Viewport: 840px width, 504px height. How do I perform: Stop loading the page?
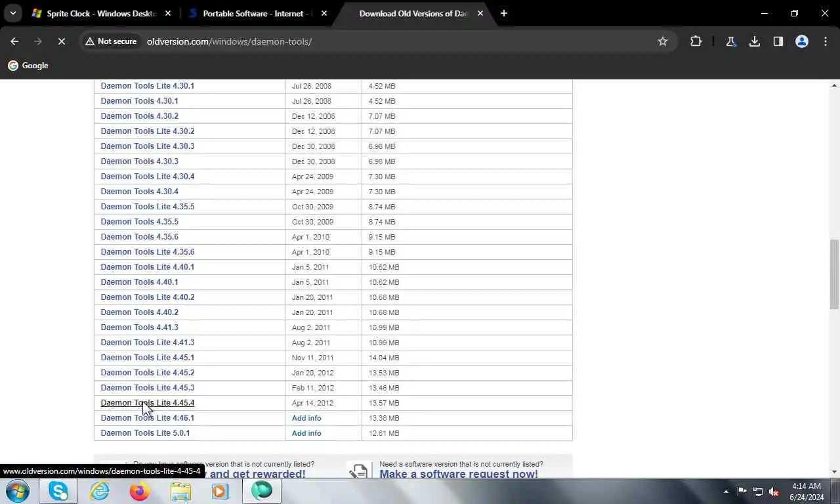(61, 41)
